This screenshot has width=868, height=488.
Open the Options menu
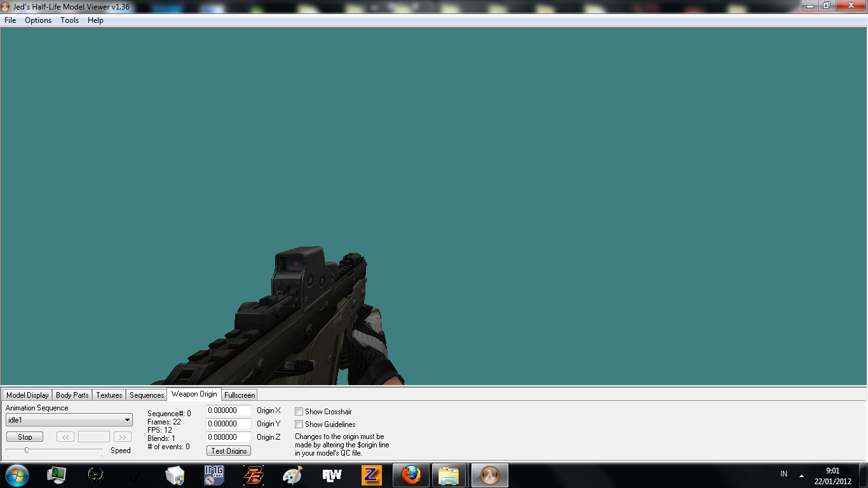[x=38, y=20]
